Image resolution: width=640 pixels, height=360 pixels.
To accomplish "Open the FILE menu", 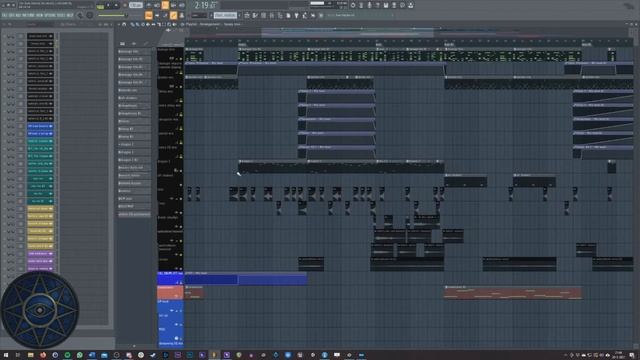I will 5,15.
